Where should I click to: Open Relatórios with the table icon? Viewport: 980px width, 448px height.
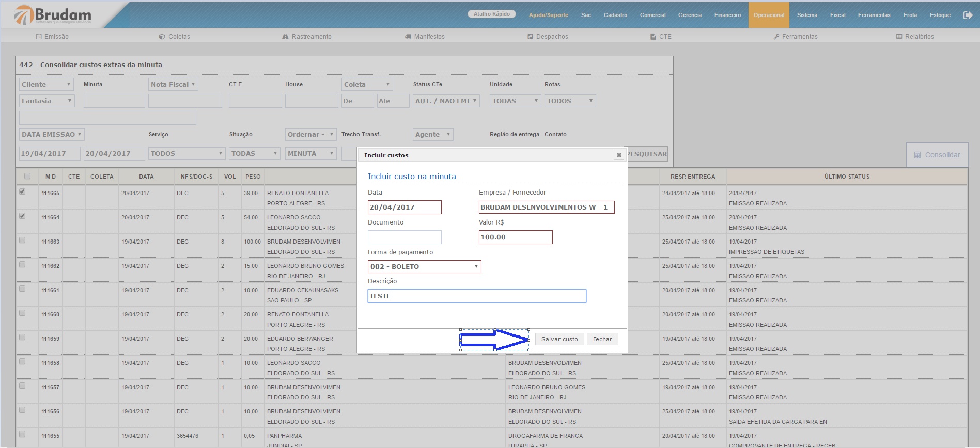tap(899, 37)
